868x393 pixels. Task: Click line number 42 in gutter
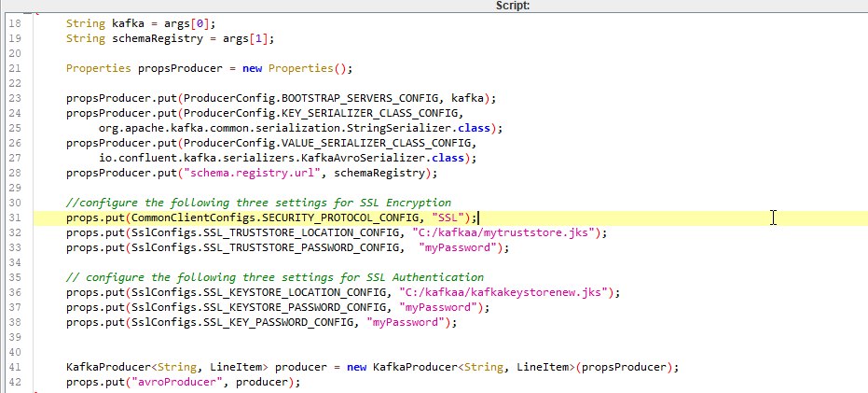(x=15, y=382)
